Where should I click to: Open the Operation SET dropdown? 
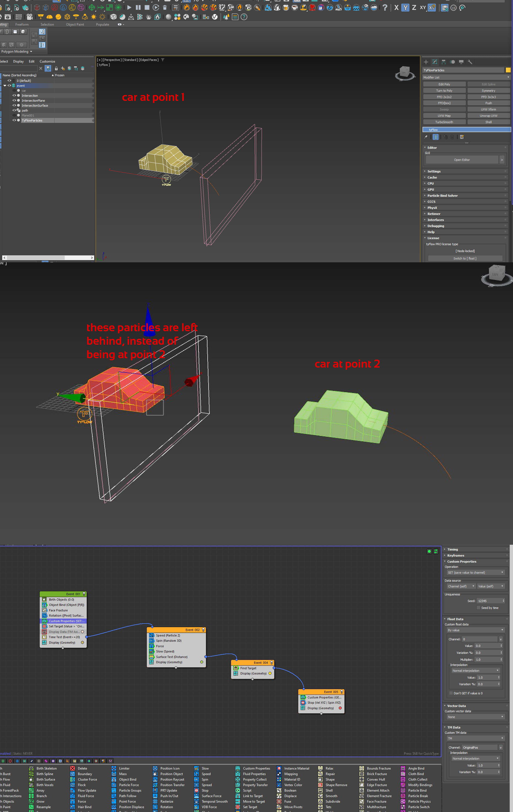(475, 573)
